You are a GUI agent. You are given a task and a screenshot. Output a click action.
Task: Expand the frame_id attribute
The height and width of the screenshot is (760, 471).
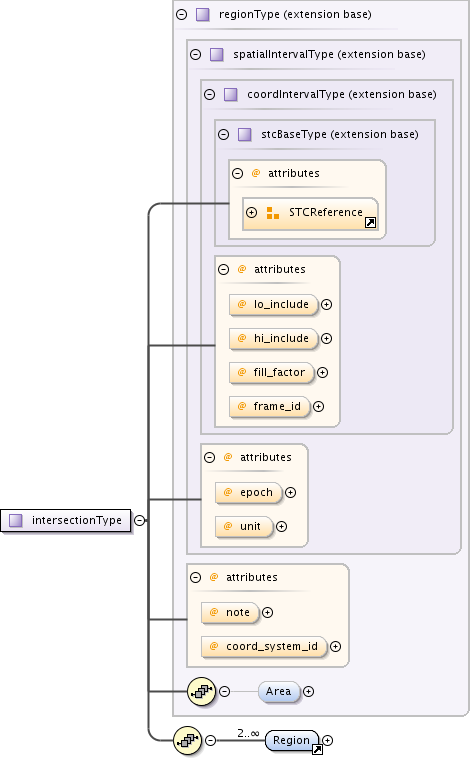[x=318, y=406]
